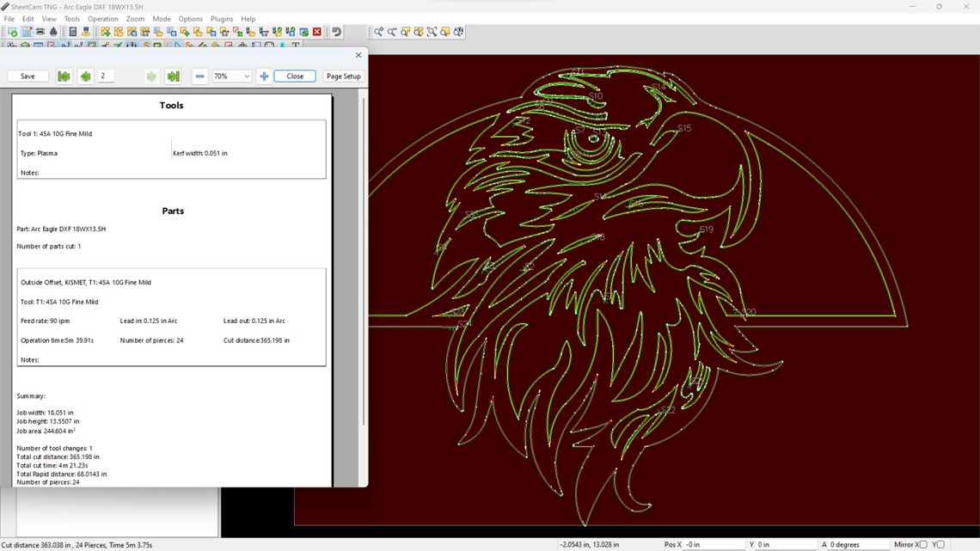Click the printer icon on the toolbar

(x=39, y=31)
